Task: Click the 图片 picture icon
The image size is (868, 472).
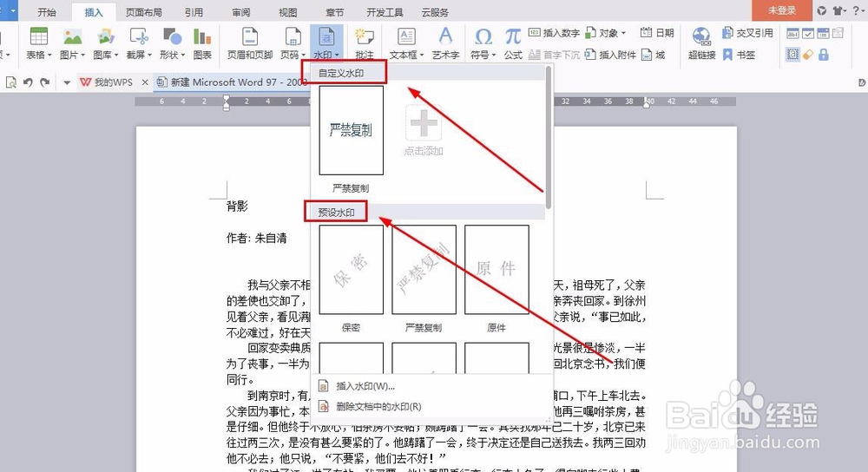Action: pos(72,36)
